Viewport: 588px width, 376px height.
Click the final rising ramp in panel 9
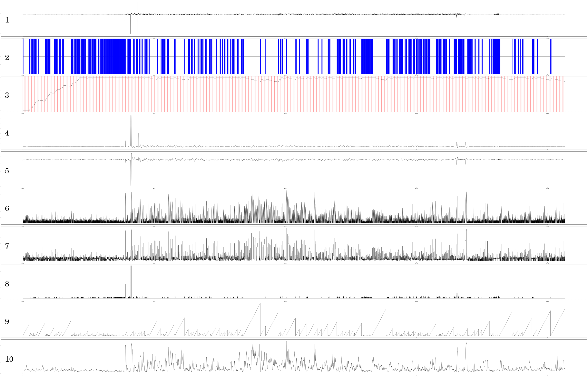coord(558,322)
